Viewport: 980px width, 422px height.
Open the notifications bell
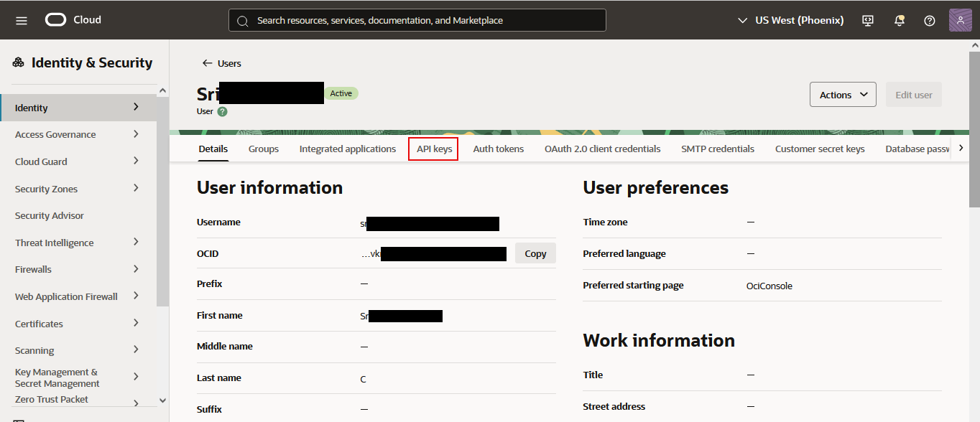pos(899,20)
